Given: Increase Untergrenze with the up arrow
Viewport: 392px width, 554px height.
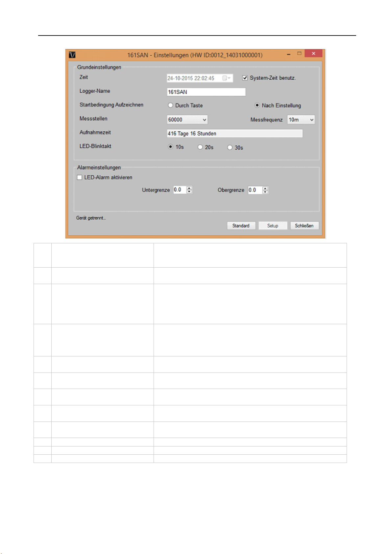Looking at the screenshot, I should pos(189,188).
